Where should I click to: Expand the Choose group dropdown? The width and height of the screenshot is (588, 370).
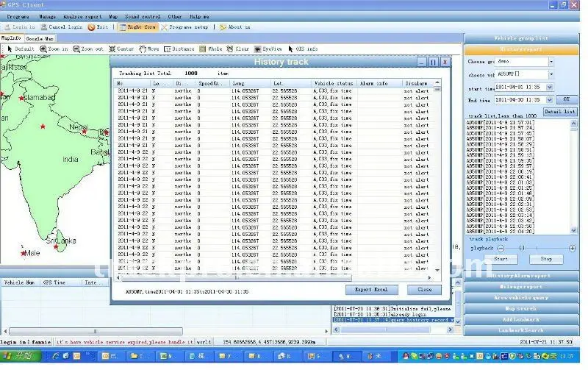(551, 61)
